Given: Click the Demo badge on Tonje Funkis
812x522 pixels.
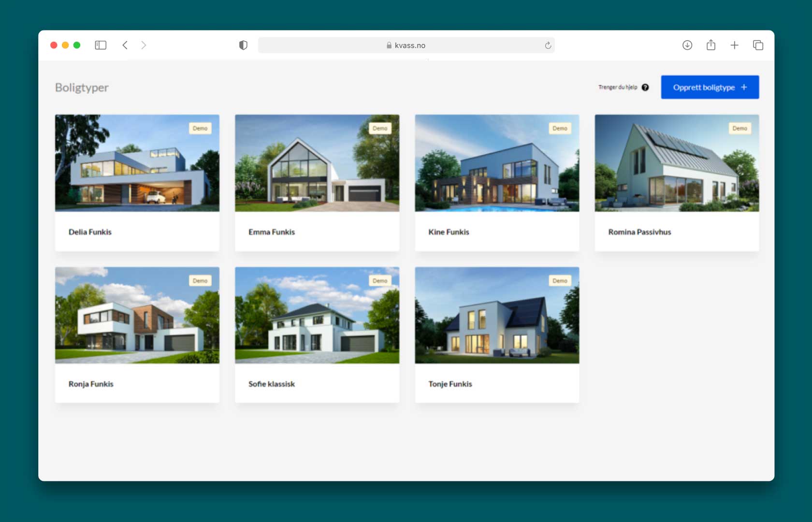Looking at the screenshot, I should 560,281.
